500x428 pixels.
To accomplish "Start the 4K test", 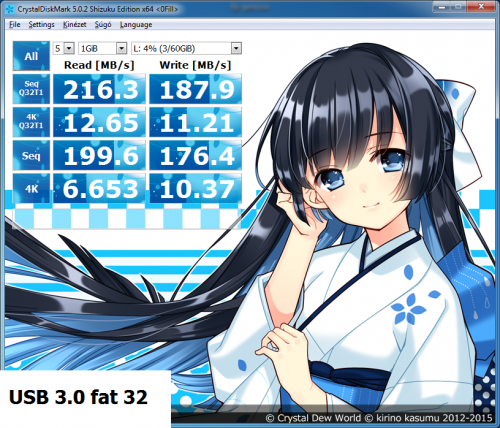I will click(x=31, y=188).
